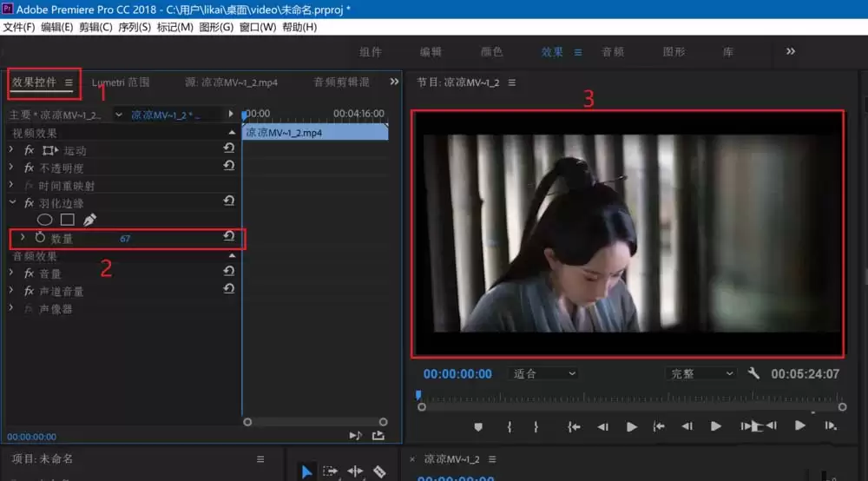This screenshot has width=868, height=481.
Task: Select the pen mask tool under 羽化边缘
Action: (89, 220)
